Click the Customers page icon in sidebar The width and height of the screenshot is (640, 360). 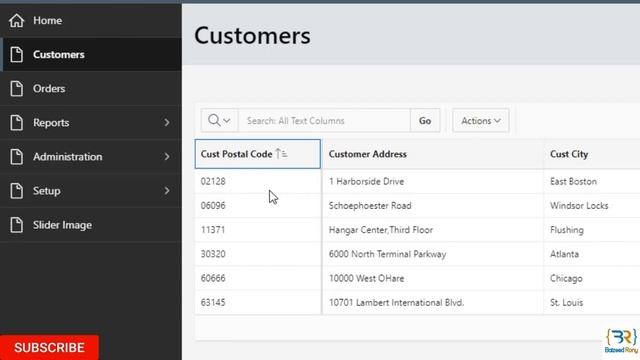click(17, 54)
